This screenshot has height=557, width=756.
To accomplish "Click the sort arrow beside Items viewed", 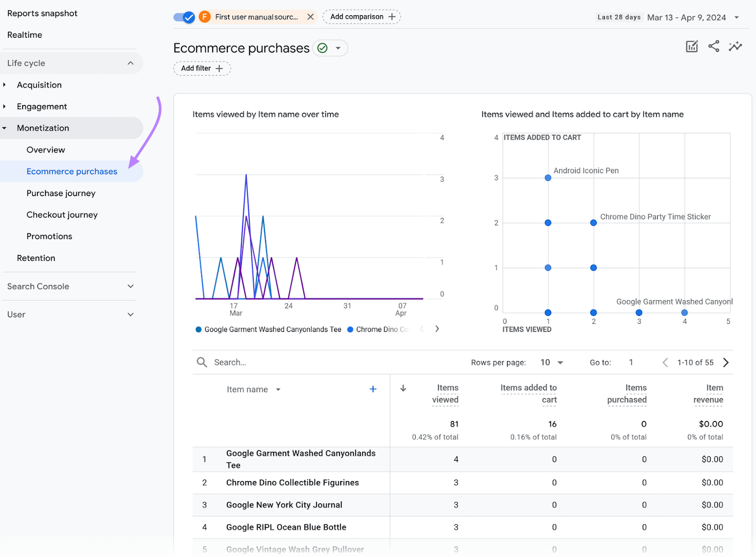I will (403, 388).
